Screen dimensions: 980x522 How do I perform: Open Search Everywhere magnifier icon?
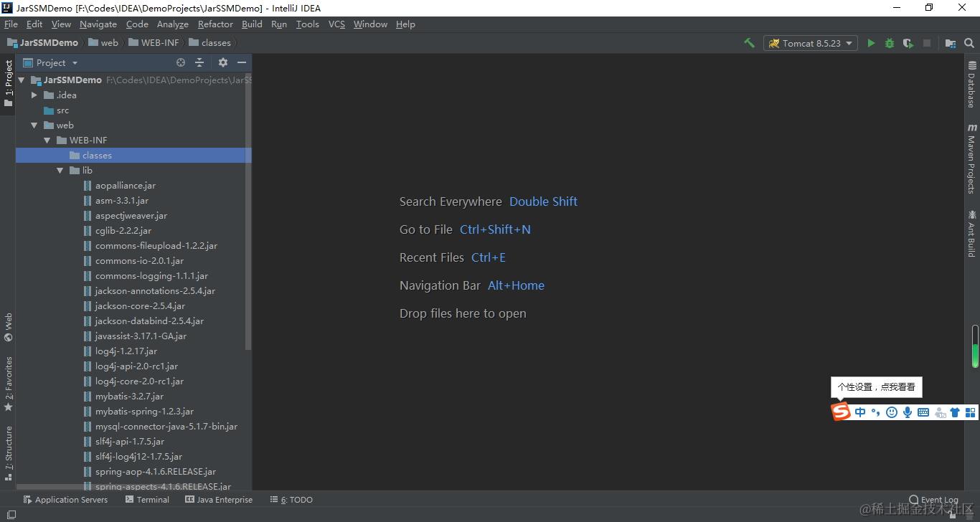pyautogui.click(x=969, y=43)
